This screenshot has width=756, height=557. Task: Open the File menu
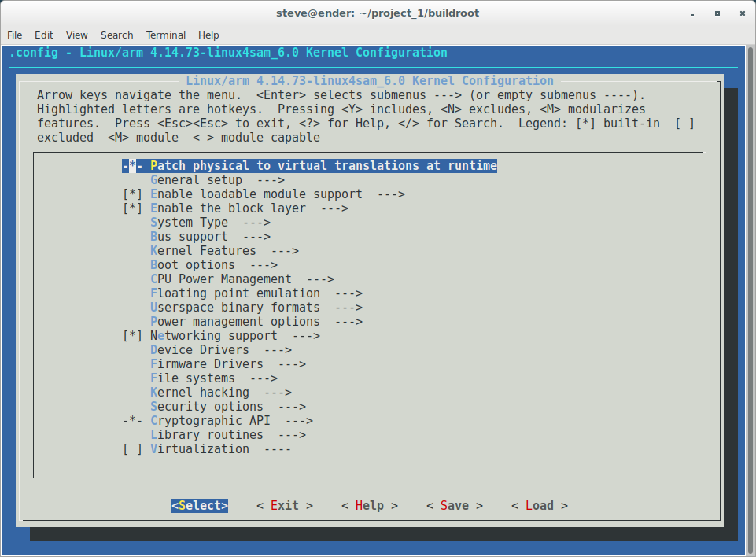coord(14,35)
